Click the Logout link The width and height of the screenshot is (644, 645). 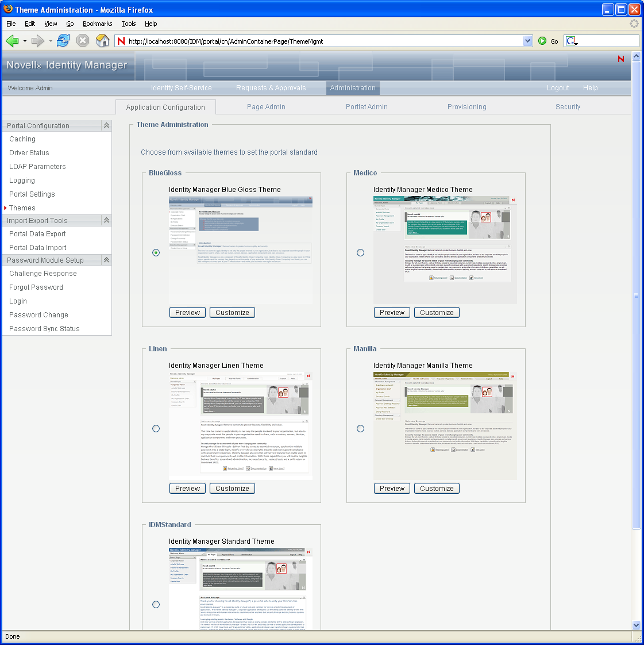(558, 87)
